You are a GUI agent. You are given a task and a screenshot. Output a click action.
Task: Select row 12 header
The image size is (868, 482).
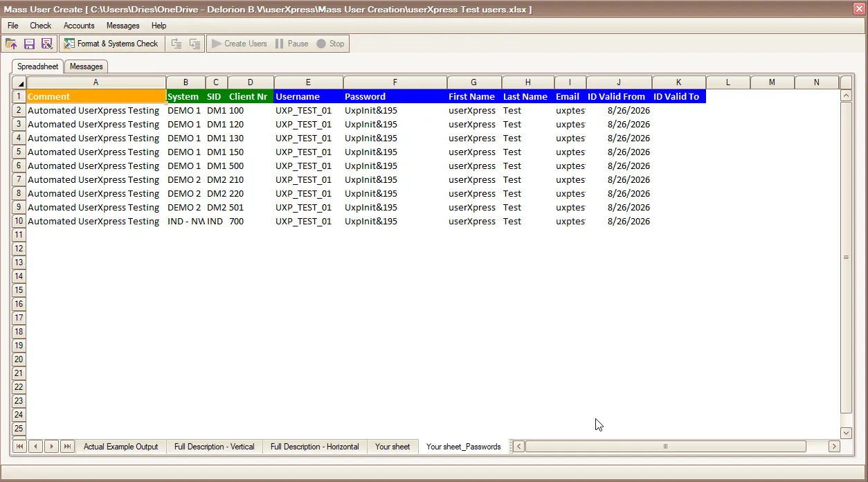(x=19, y=249)
